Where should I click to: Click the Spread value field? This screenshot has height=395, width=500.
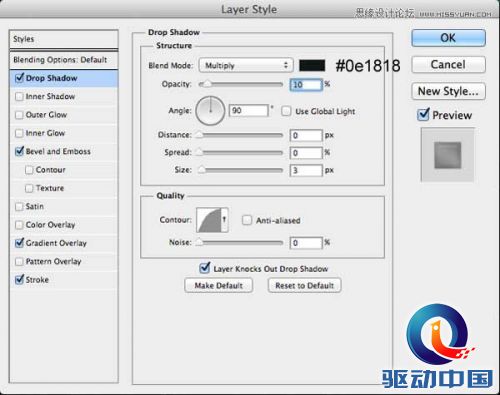point(306,153)
